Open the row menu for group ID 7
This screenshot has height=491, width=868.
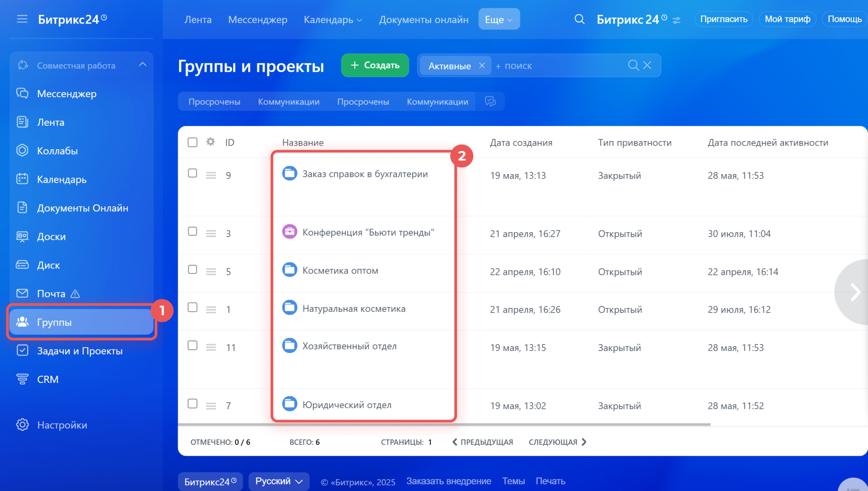pos(211,406)
